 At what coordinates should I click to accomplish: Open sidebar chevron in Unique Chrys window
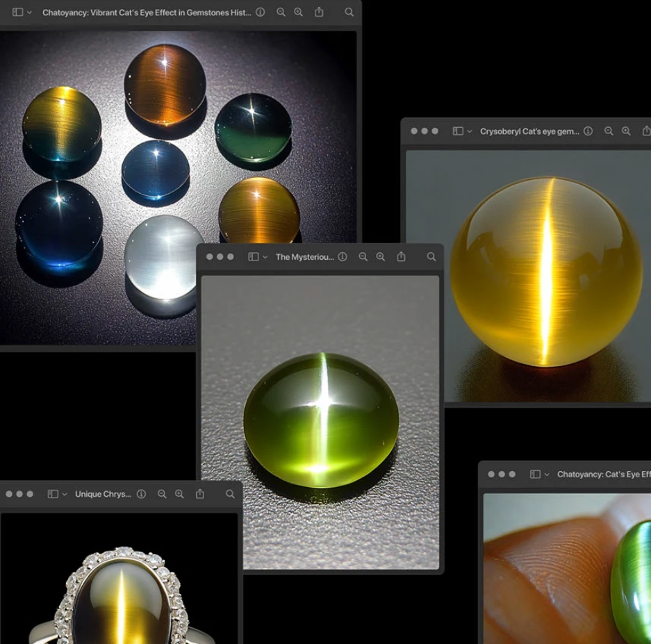65,494
